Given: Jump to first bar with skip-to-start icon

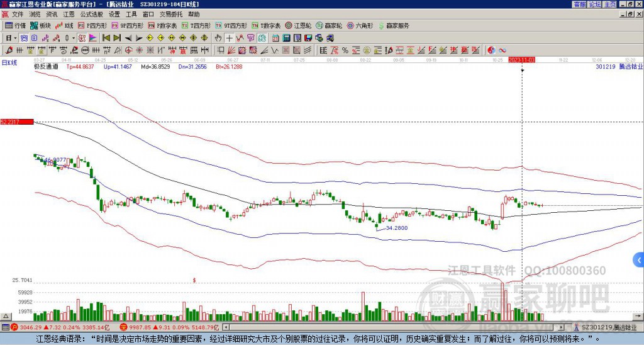Looking at the screenshot, I should [x=106, y=38].
